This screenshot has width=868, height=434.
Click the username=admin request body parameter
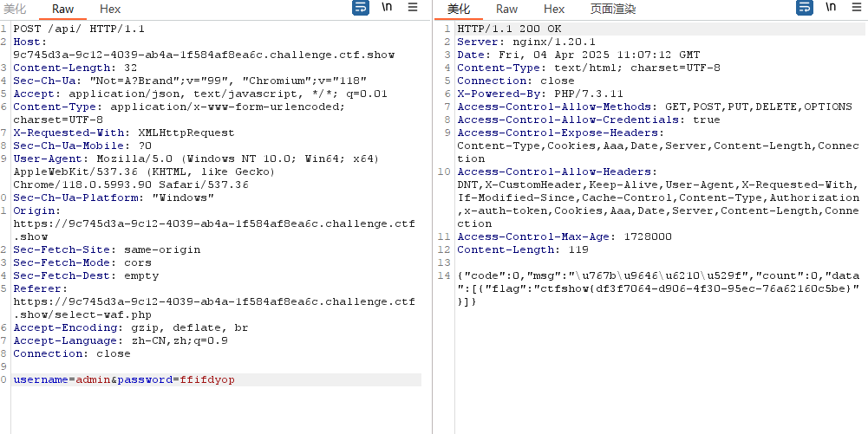pyautogui.click(x=62, y=379)
